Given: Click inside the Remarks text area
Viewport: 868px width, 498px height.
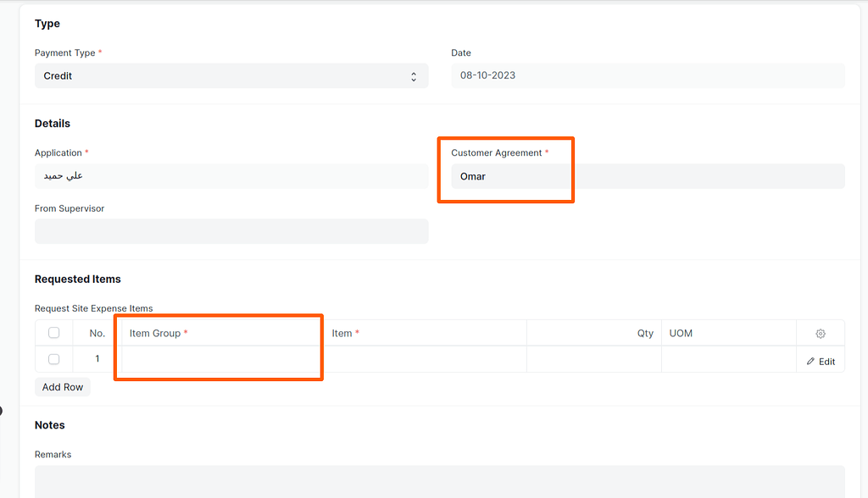Looking at the screenshot, I should pos(440,482).
